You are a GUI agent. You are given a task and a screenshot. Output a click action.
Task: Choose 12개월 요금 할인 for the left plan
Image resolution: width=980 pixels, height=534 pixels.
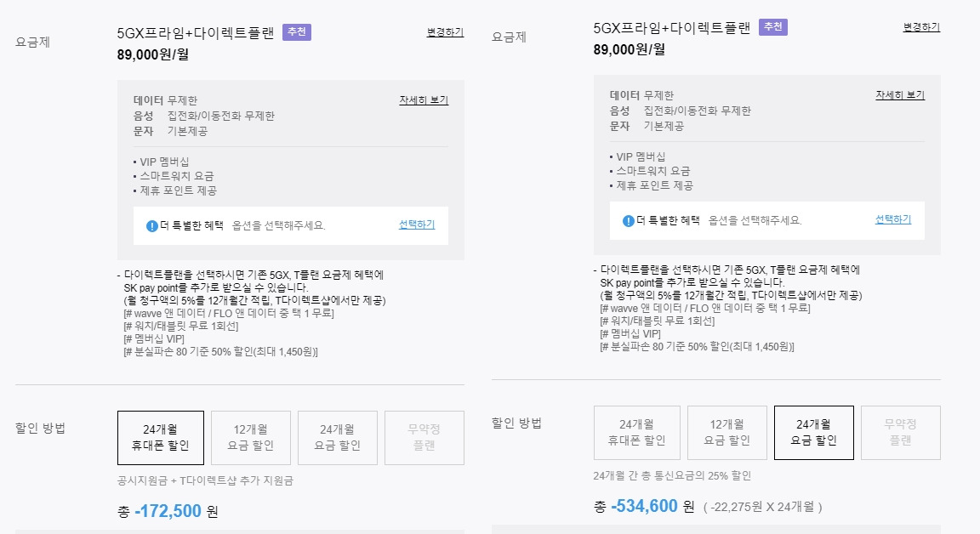pyautogui.click(x=250, y=437)
